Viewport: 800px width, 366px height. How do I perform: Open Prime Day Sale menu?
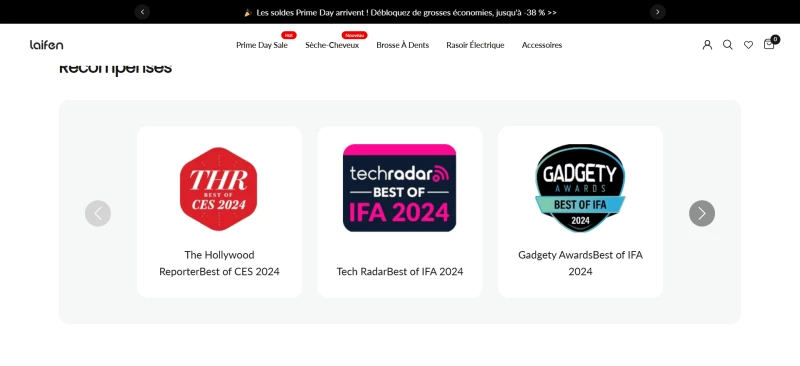pos(262,45)
